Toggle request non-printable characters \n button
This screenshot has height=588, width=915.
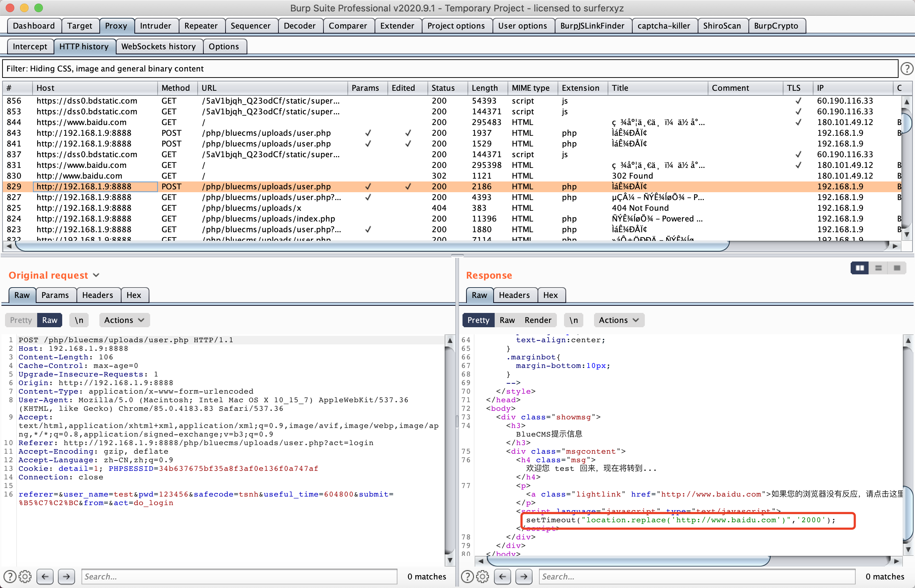click(x=79, y=320)
